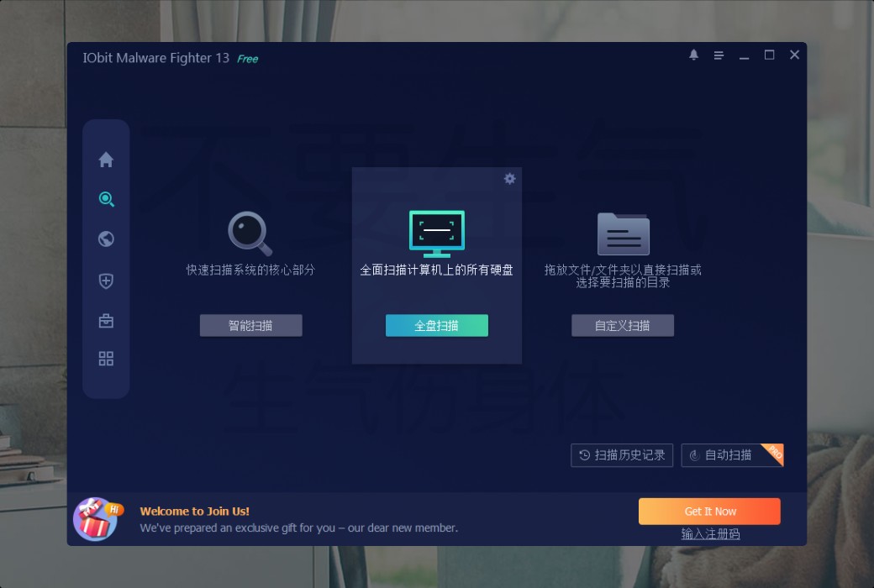874x588 pixels.
Task: Open the Toolbox via the briefcase icon
Action: (x=106, y=319)
